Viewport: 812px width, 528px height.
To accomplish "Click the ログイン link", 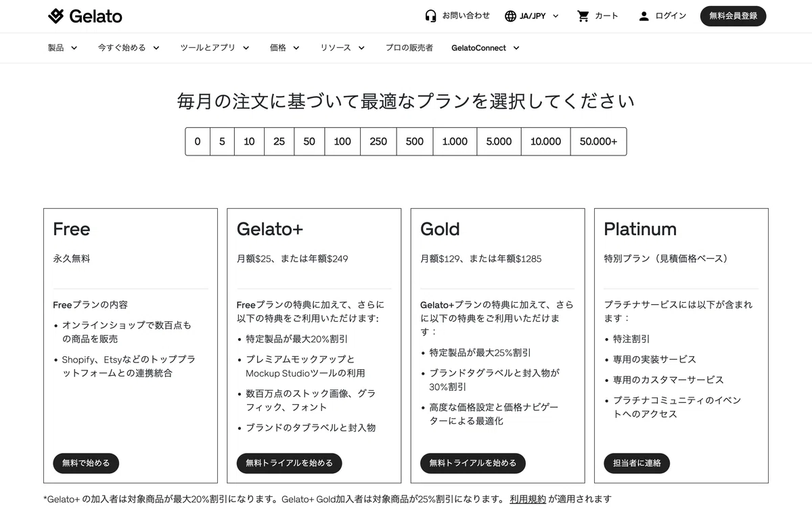I will point(671,16).
